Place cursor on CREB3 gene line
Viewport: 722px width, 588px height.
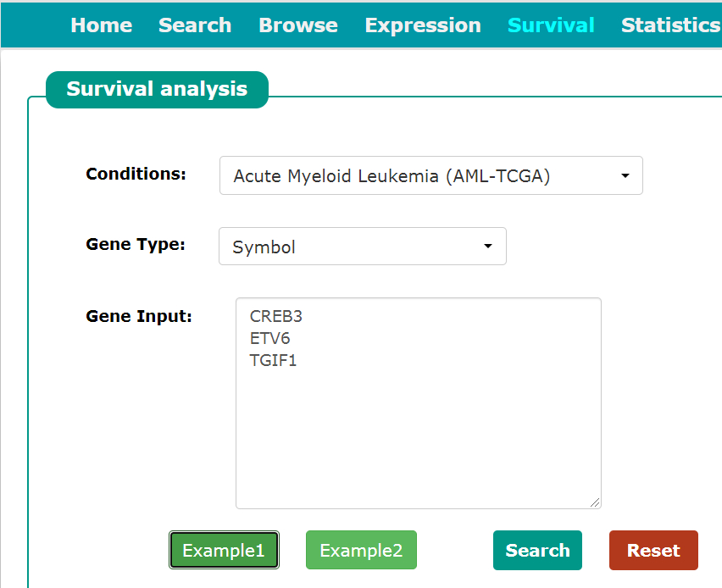tap(275, 316)
